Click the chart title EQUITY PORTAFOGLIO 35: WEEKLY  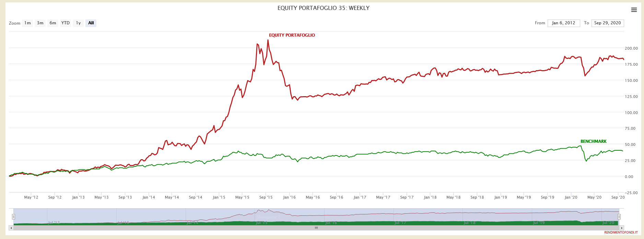(x=323, y=8)
